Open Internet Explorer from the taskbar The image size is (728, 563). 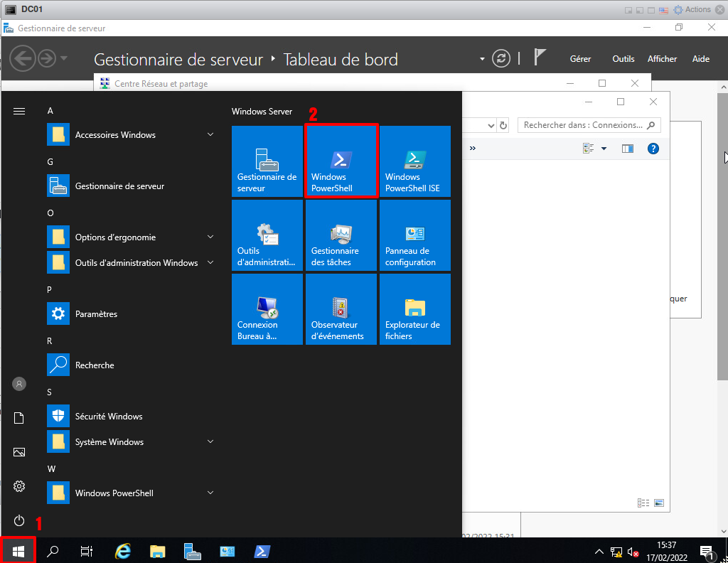point(123,551)
